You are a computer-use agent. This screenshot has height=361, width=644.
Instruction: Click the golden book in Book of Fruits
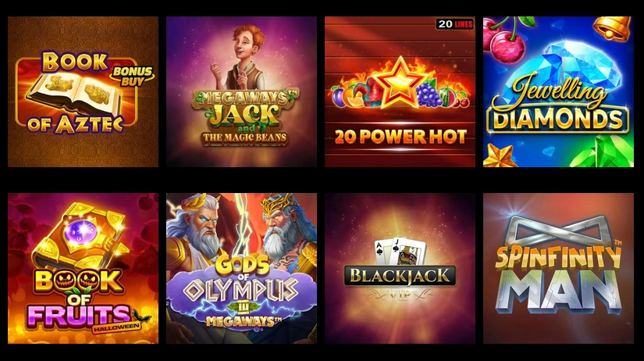[x=79, y=236]
